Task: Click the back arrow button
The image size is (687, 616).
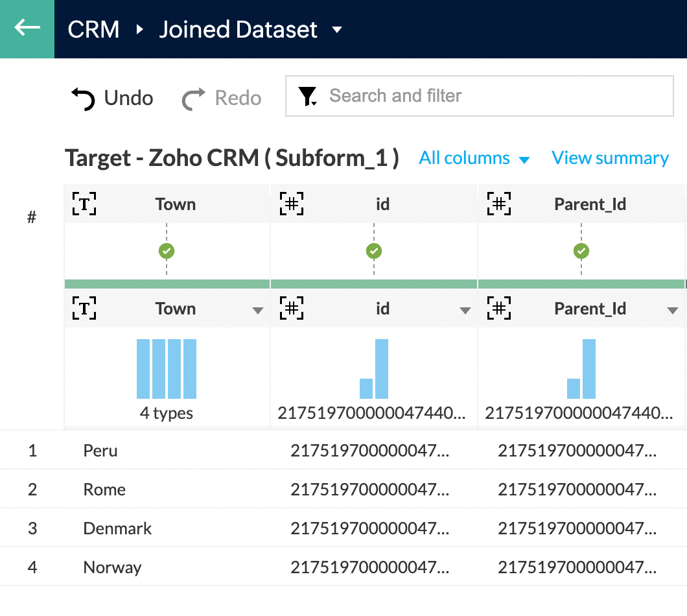Action: 27,29
